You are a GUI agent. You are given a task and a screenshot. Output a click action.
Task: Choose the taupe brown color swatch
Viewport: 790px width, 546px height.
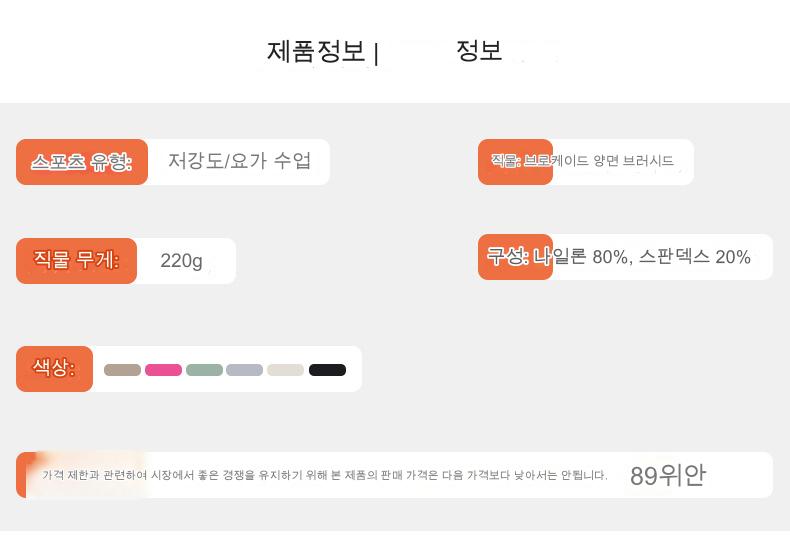pos(122,370)
